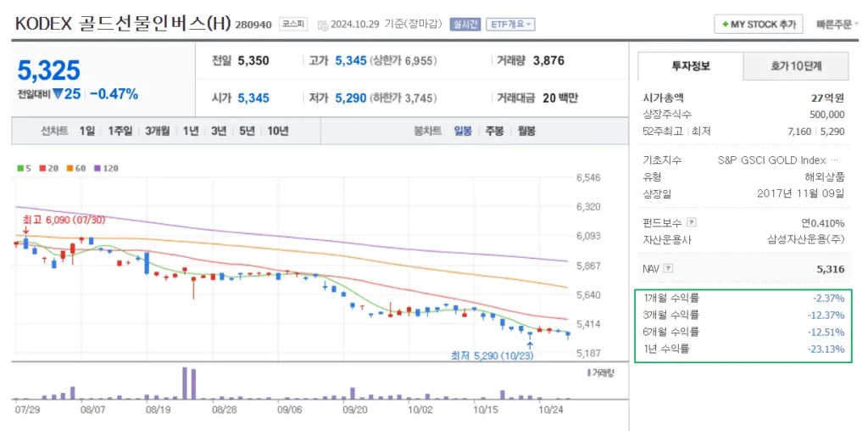Click the 최고 6,090 (07/30) chart label
This screenshot has height=431, width=868.
[x=64, y=220]
